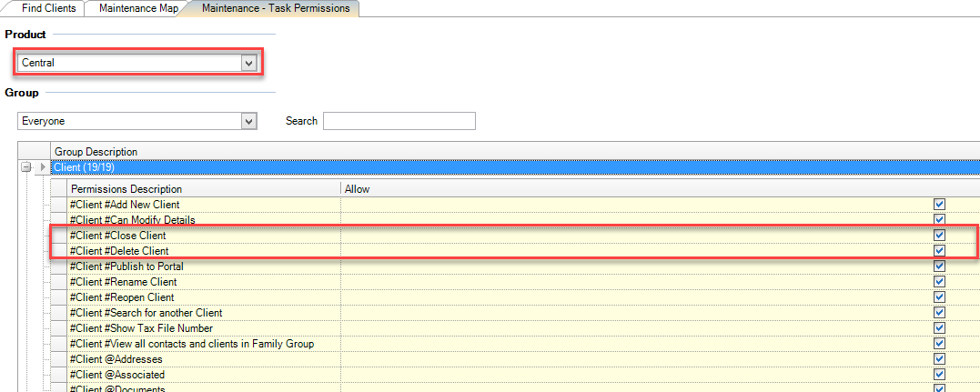The height and width of the screenshot is (392, 980).
Task: Click the Search input field
Action: tap(399, 121)
